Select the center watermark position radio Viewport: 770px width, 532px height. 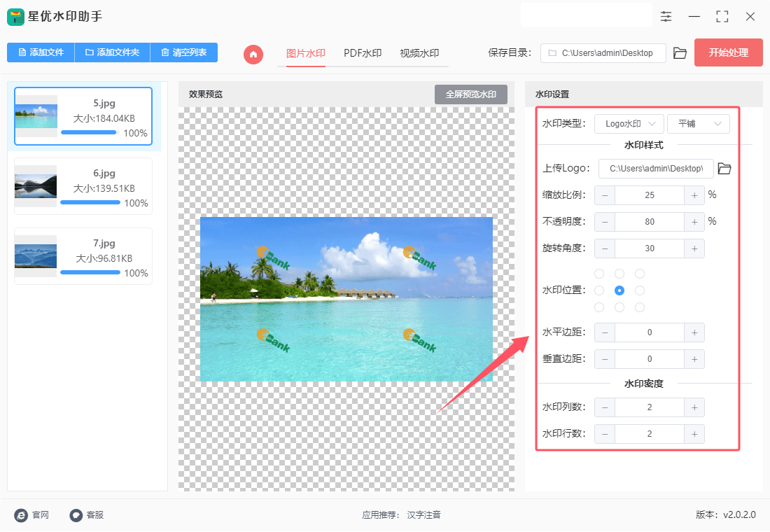point(619,290)
